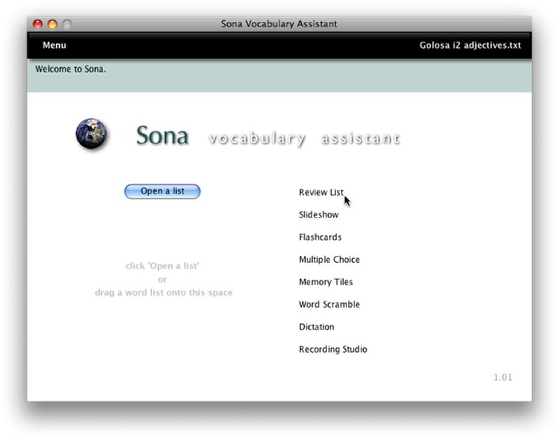Screen dimensions: 560x440
Task: Close the window with the red button
Action: (x=38, y=24)
